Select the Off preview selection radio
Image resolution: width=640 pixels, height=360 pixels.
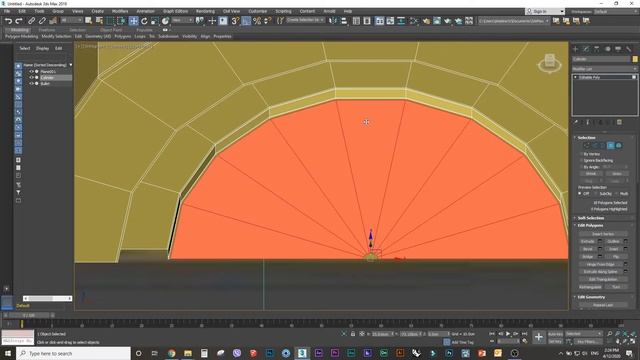[580, 193]
